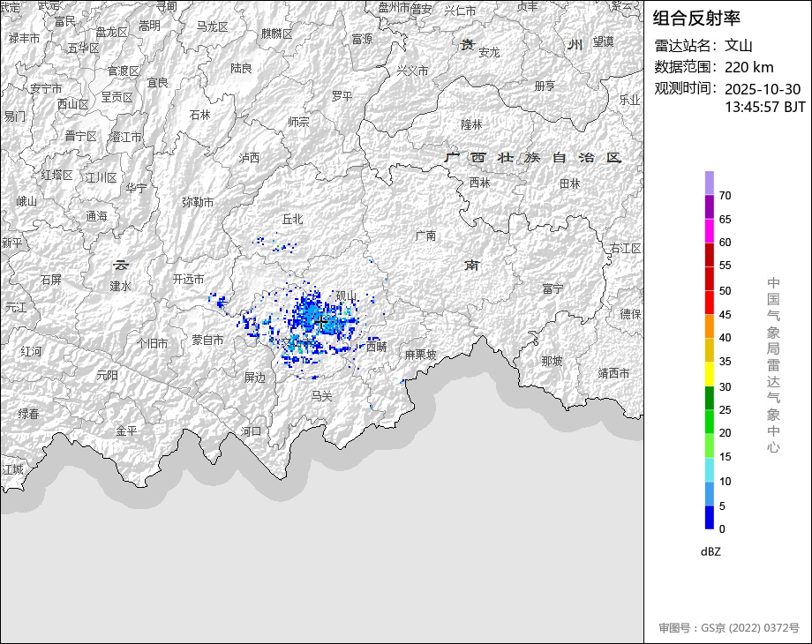Select the light blue 5–10 dBZ legend color

click(709, 493)
